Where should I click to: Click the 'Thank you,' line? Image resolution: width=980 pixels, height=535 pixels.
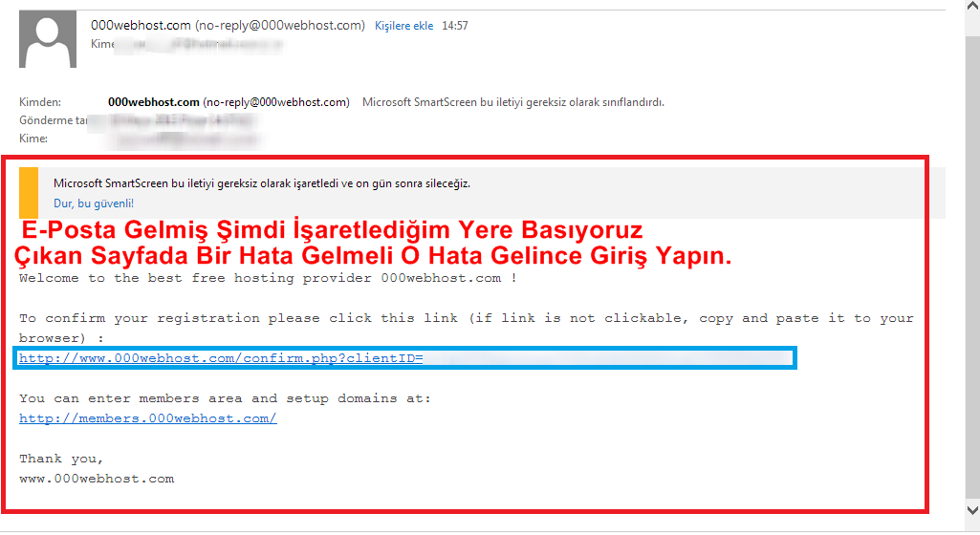pos(60,459)
